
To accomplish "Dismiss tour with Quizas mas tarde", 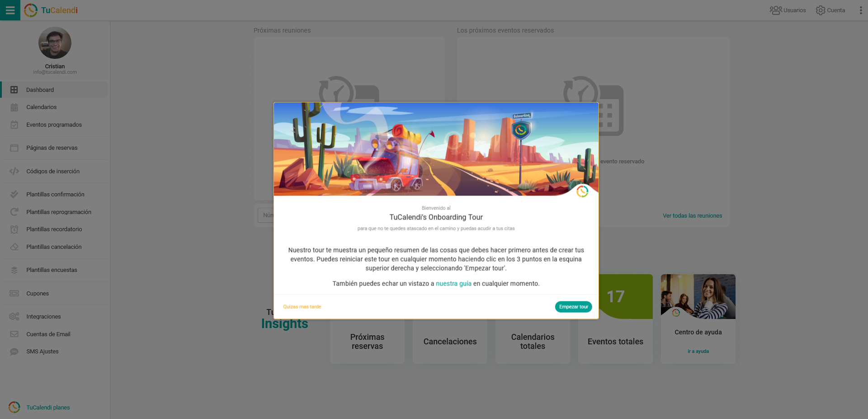I will [x=302, y=307].
